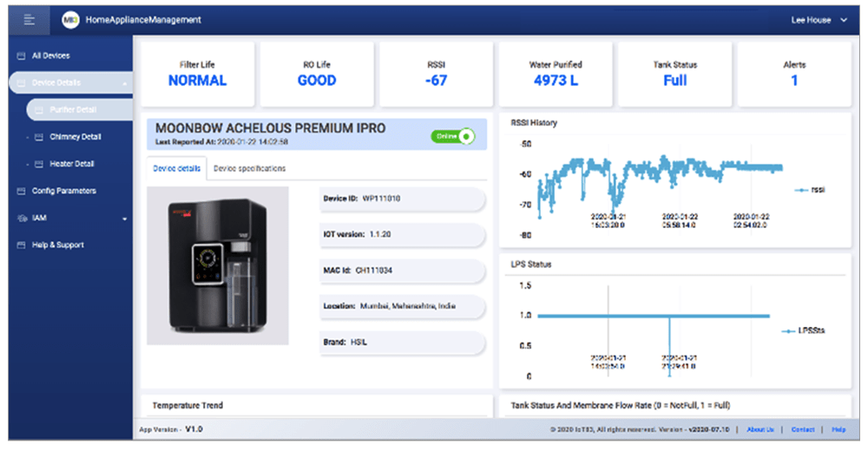Viewport: 868px width, 451px height.
Task: Click the About Us footer link
Action: tap(760, 429)
